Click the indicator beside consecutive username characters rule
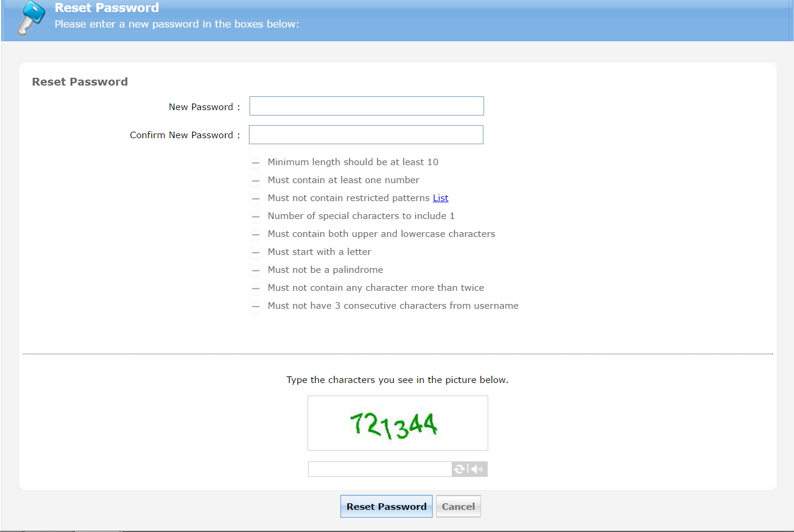Image resolution: width=794 pixels, height=532 pixels. click(255, 306)
